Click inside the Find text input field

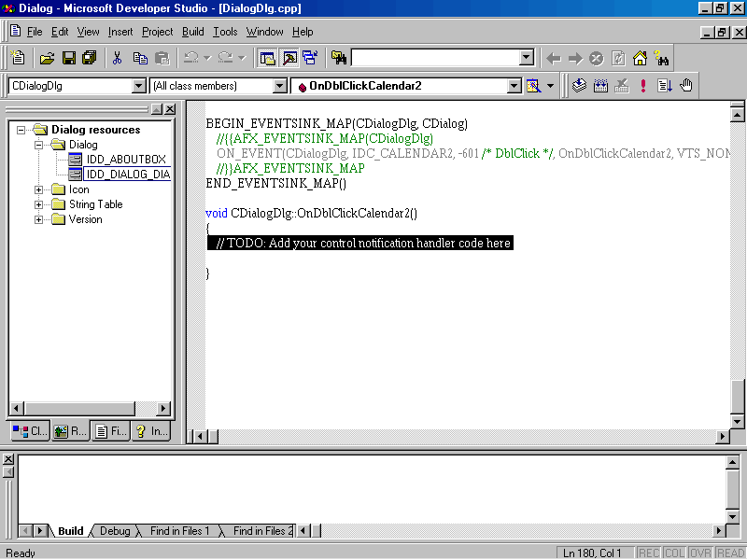[x=435, y=58]
